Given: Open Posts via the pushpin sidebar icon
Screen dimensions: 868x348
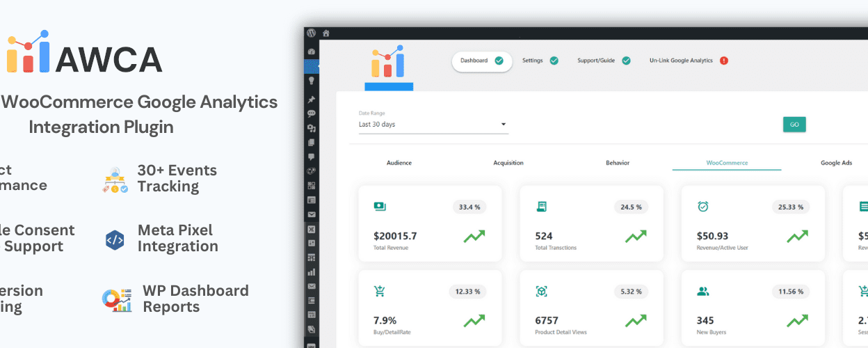Looking at the screenshot, I should (x=312, y=100).
